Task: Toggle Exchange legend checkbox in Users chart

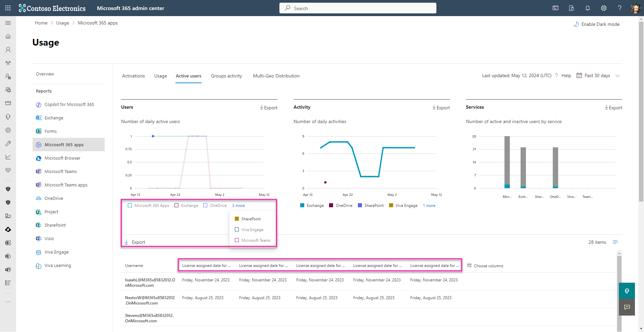Action: [176, 206]
